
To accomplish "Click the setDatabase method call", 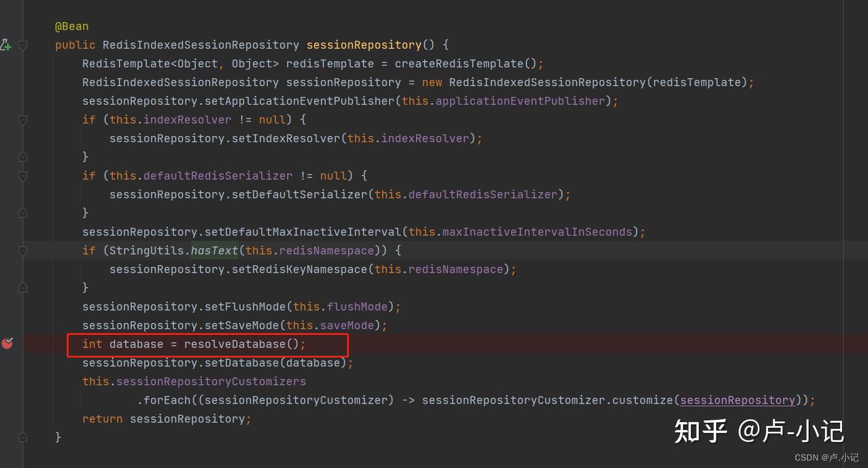I will 242,363.
